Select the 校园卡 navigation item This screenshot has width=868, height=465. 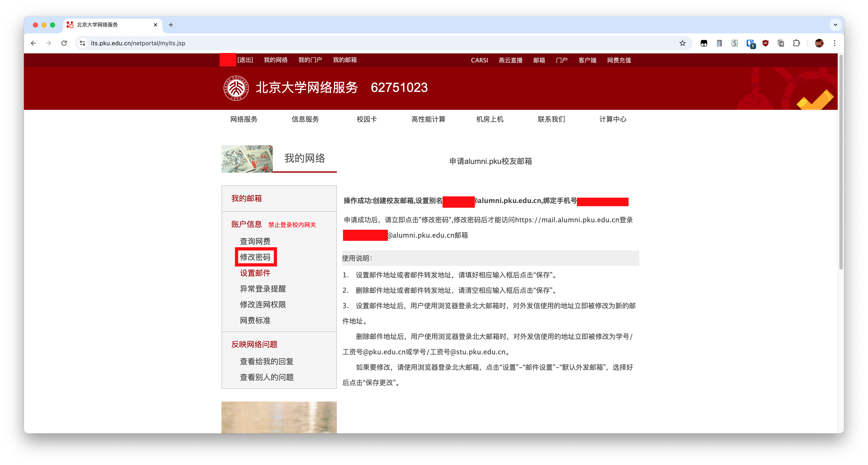[366, 119]
